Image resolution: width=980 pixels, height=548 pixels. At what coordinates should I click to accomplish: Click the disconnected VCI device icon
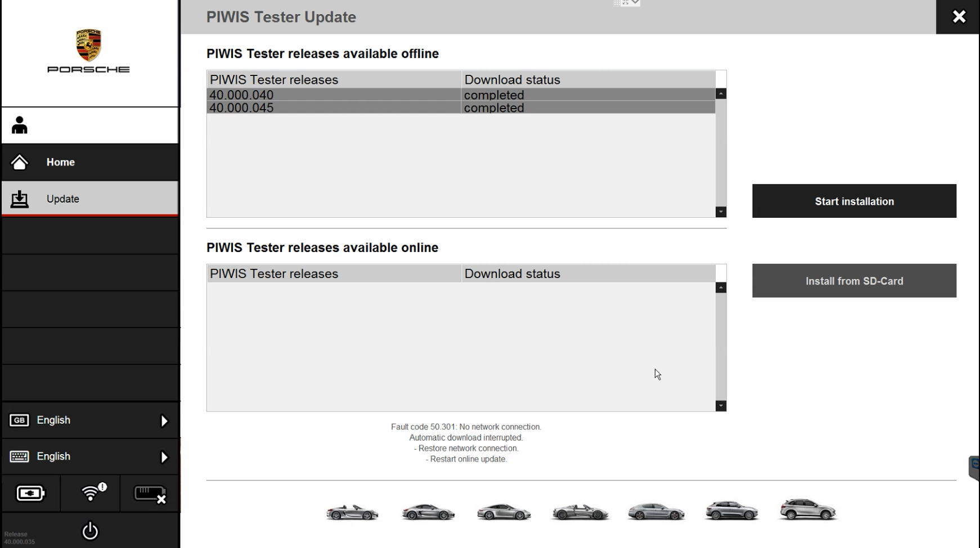point(150,494)
